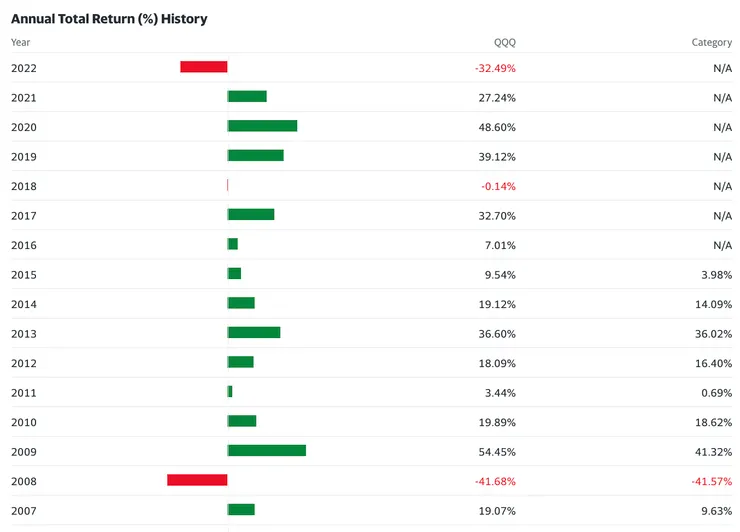Click the 2011 year row label

24,392
